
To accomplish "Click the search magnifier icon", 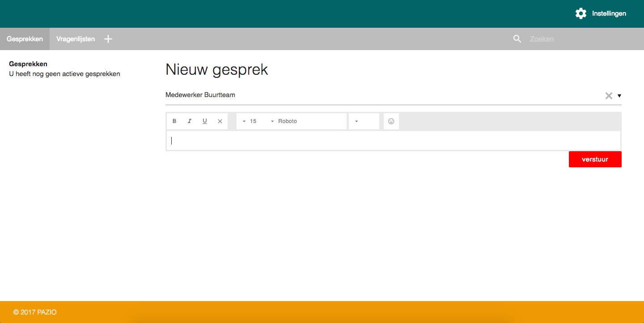I will pos(517,39).
